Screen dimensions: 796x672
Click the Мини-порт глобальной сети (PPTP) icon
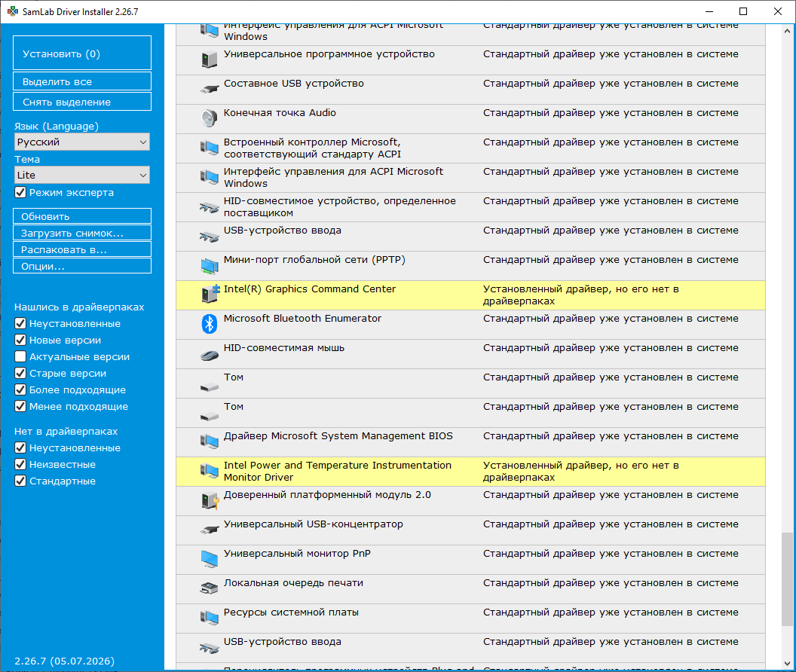point(209,265)
